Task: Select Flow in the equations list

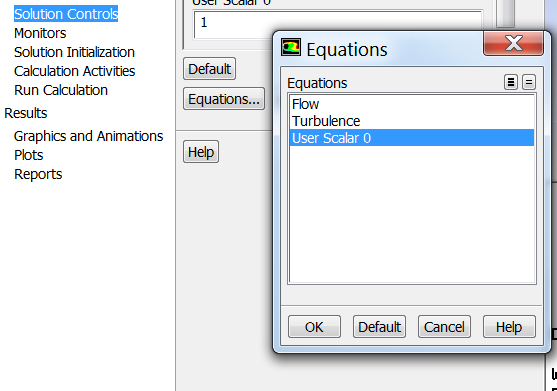Action: point(412,104)
